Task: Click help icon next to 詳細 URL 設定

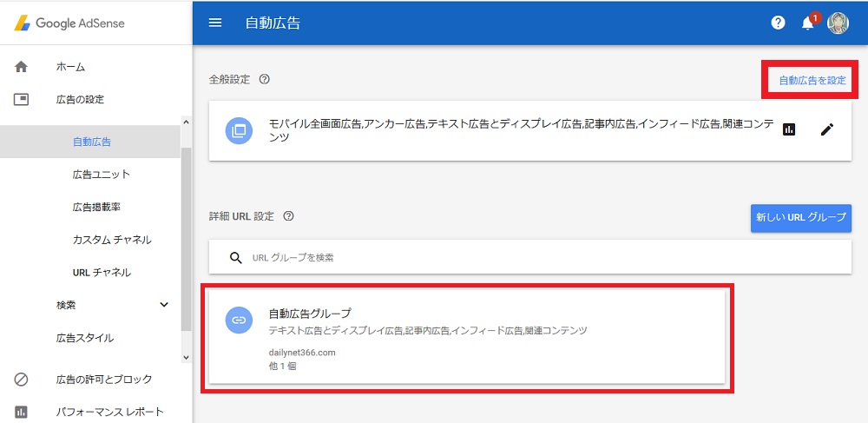Action: pos(288,216)
